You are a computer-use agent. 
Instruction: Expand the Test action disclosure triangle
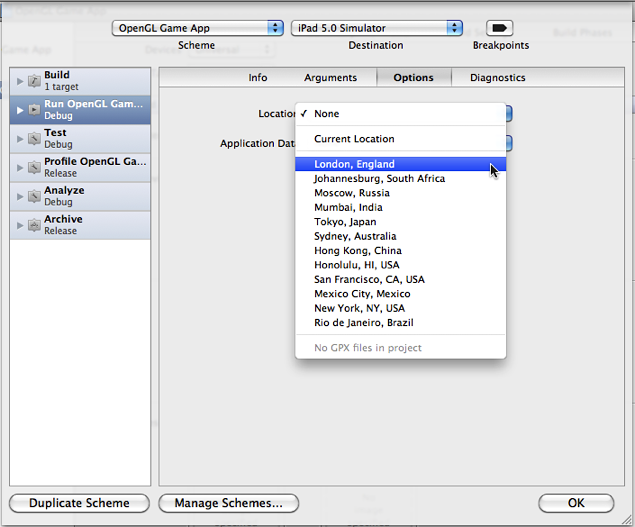pyautogui.click(x=19, y=139)
